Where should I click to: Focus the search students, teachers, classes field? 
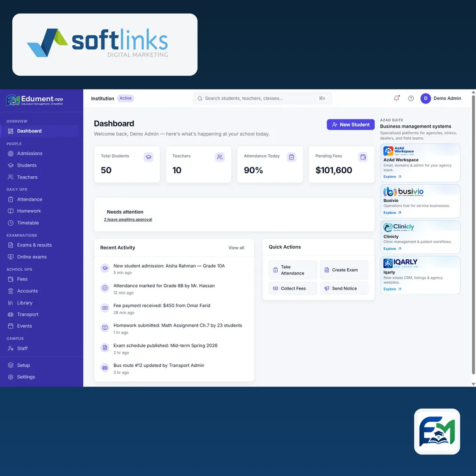[x=262, y=98]
